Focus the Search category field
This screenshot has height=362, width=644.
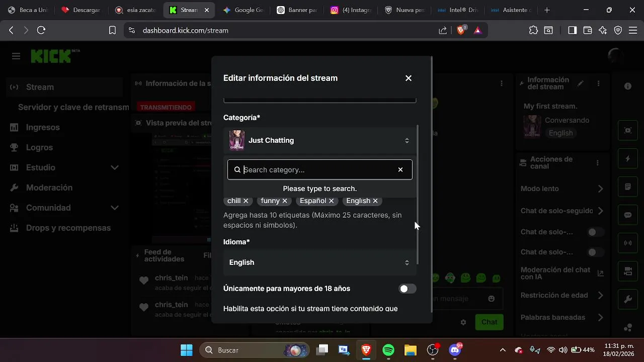pyautogui.click(x=320, y=170)
